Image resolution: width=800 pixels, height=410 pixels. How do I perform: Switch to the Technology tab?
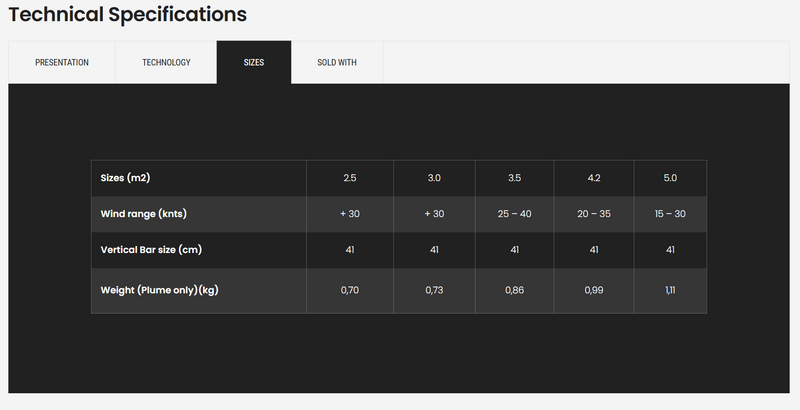coord(166,62)
